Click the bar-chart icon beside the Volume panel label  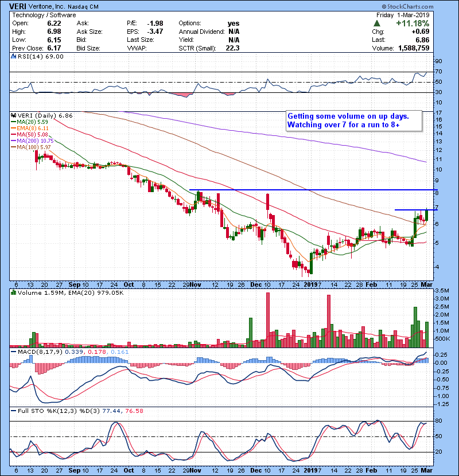pos(13,293)
